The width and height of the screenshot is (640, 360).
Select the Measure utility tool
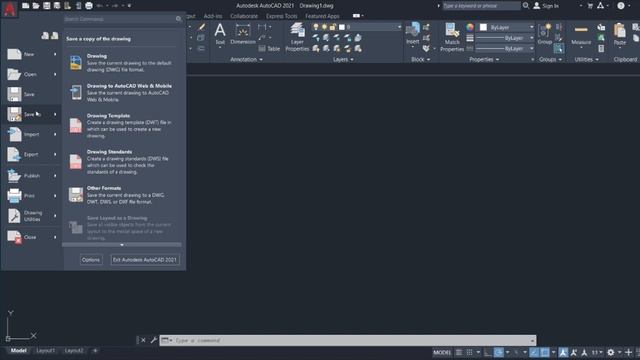[x=581, y=30]
